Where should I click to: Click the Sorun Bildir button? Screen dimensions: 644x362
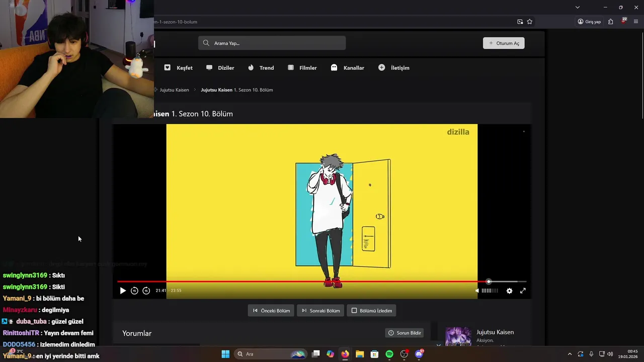tap(405, 333)
